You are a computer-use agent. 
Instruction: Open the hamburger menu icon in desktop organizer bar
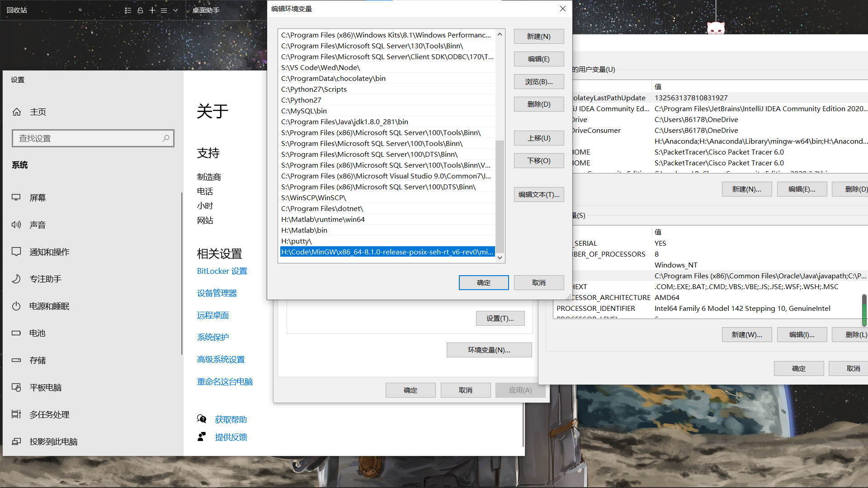pos(164,10)
